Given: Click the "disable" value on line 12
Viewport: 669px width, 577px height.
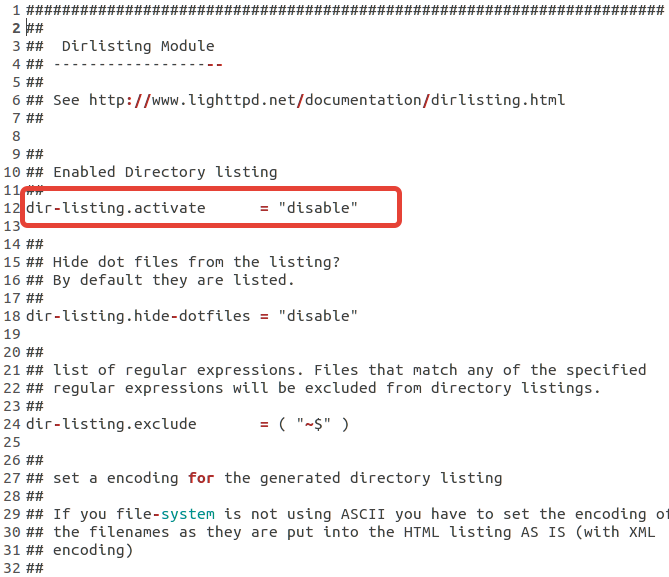Looking at the screenshot, I should click(318, 208).
